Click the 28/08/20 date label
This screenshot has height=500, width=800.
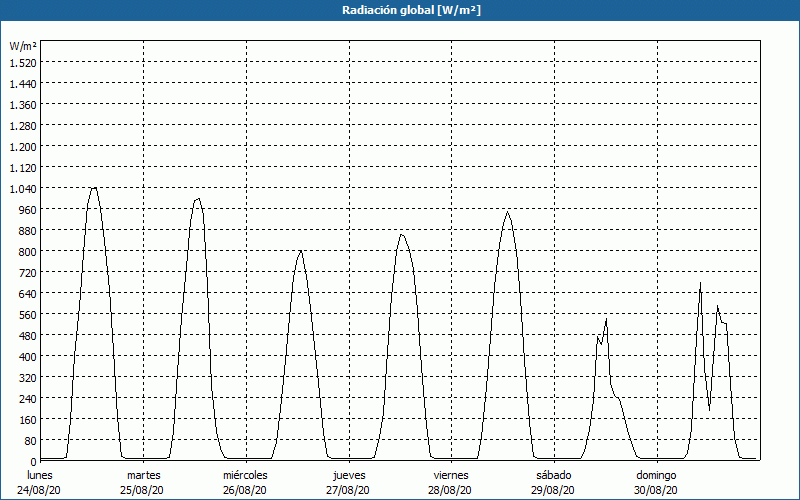(451, 490)
